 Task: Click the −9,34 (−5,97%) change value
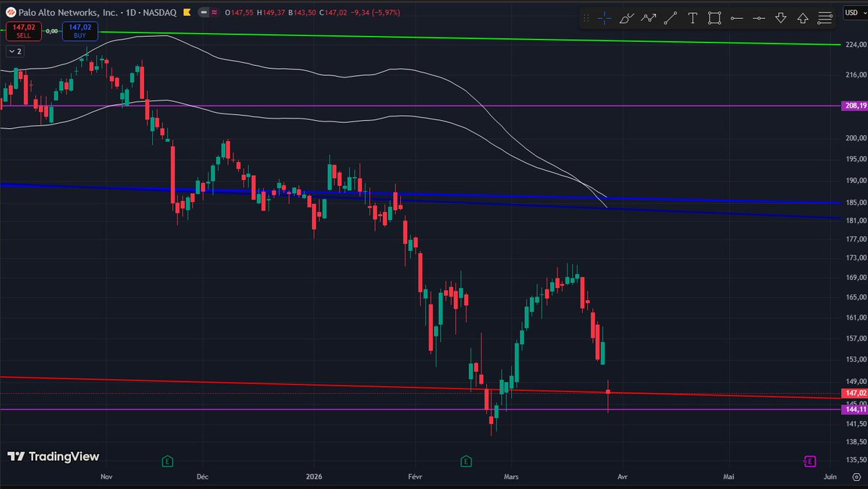[x=375, y=12]
